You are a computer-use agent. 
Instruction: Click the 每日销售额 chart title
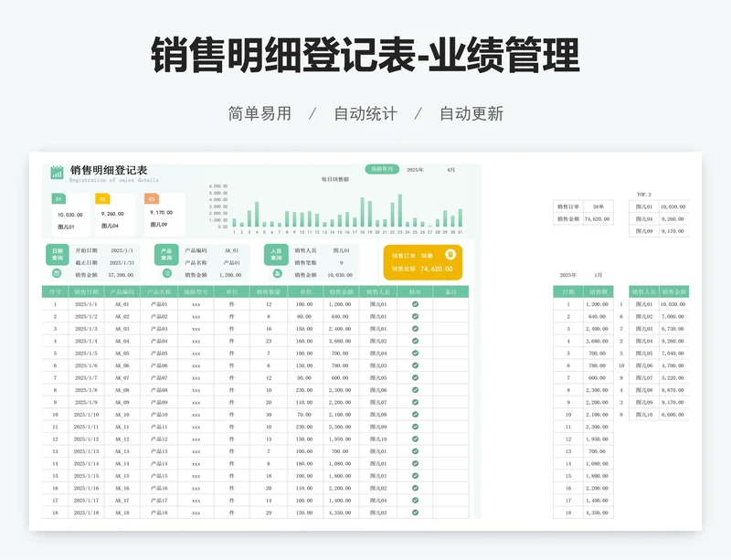coord(334,179)
